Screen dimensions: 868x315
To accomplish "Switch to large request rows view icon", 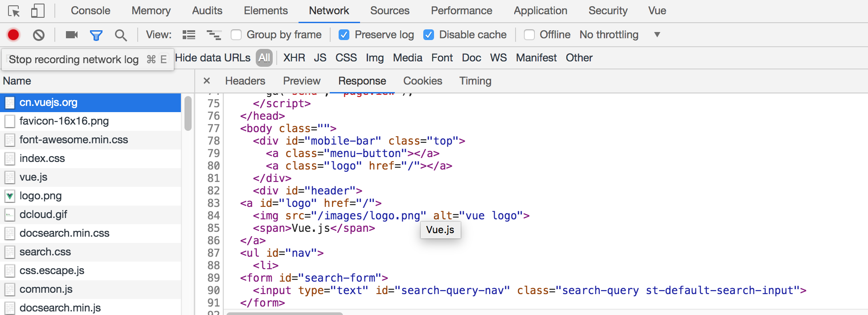I will click(189, 35).
